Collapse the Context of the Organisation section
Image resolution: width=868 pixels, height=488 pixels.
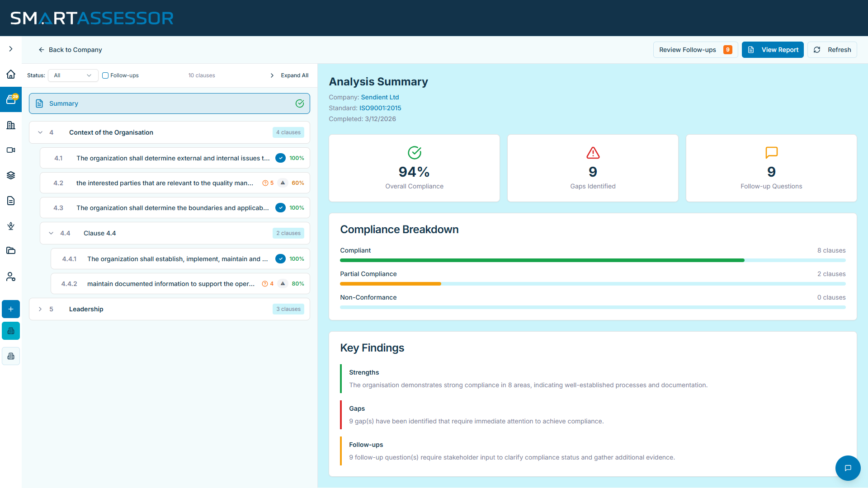coord(40,132)
